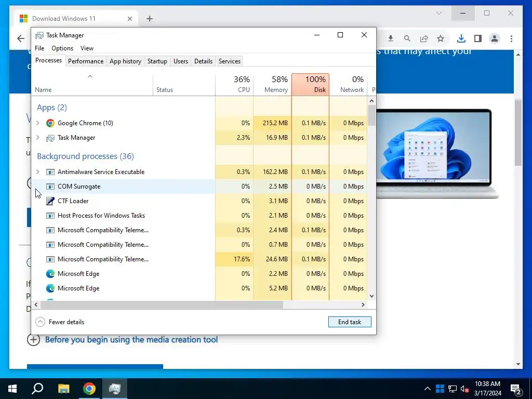The image size is (532, 399).
Task: Open Chrome's tab search dropdown arrow
Action: [x=438, y=13]
